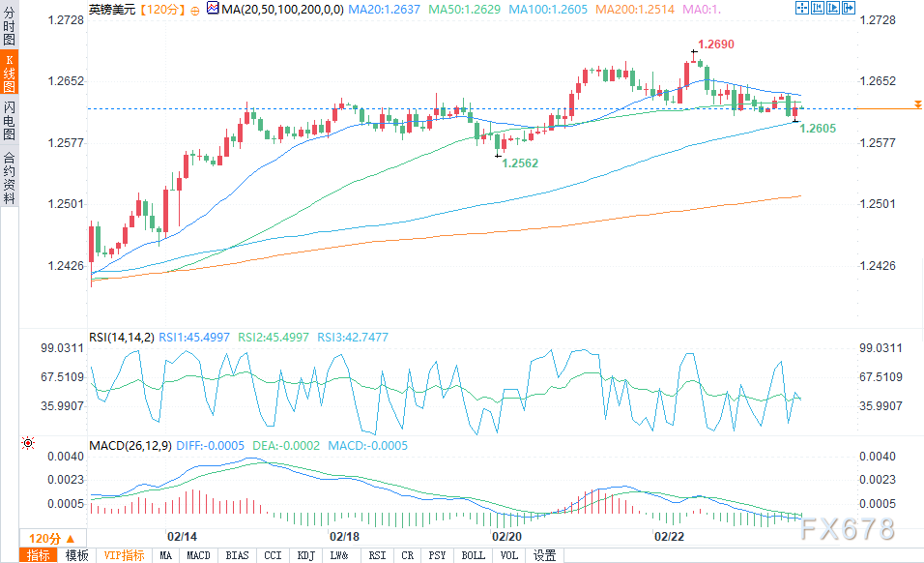Toggle the VOL volume indicator

508,555
